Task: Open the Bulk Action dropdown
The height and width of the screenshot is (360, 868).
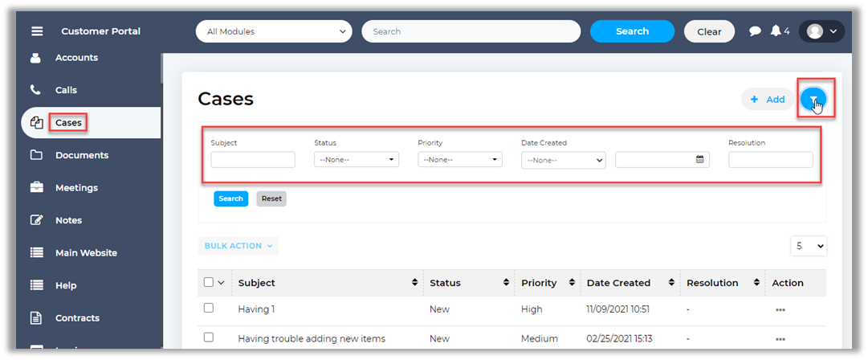Action: pos(238,246)
